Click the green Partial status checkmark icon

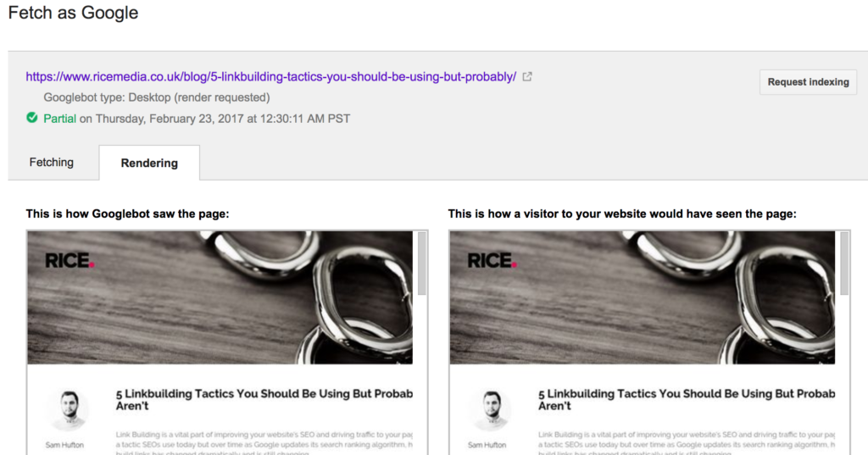click(x=32, y=117)
